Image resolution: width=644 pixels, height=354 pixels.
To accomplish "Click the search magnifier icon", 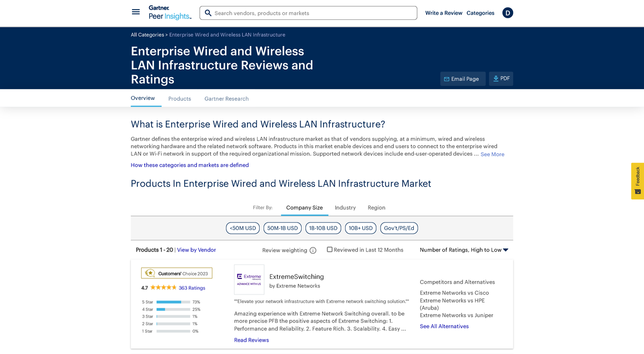I will (208, 12).
